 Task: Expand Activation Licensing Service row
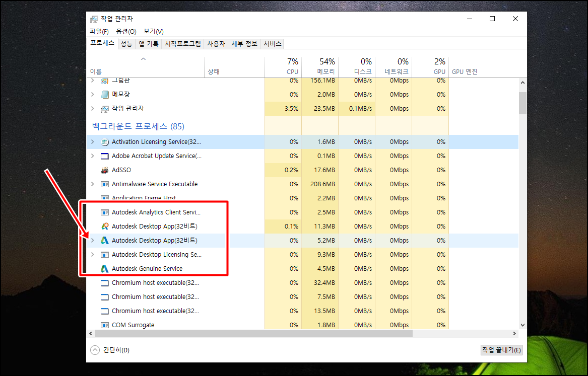click(x=93, y=142)
